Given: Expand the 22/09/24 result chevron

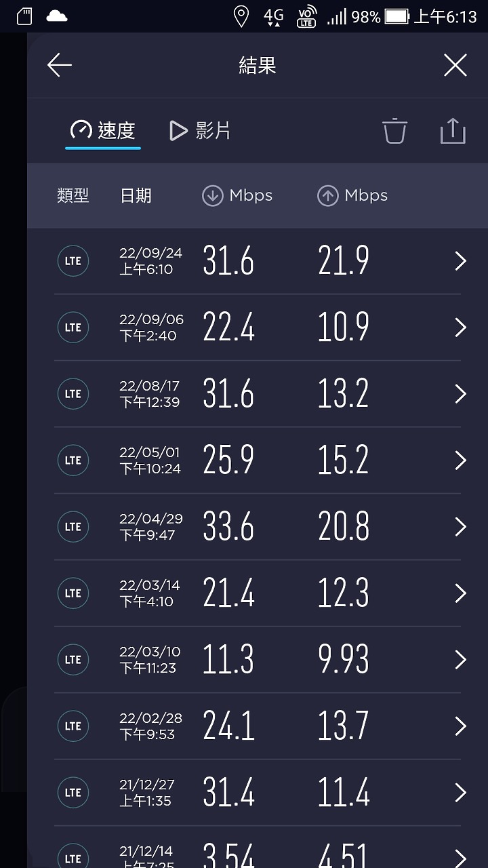Looking at the screenshot, I should pyautogui.click(x=461, y=261).
